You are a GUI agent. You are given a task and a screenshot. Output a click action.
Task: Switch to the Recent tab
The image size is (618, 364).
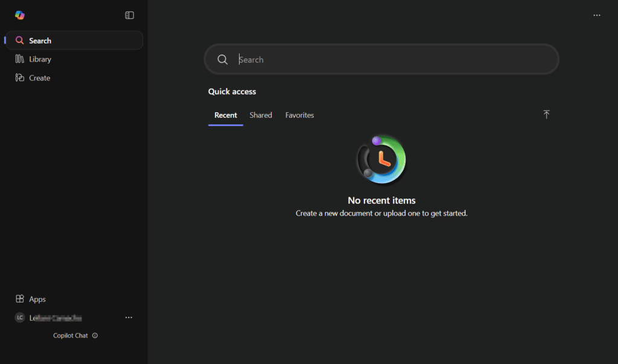point(226,115)
